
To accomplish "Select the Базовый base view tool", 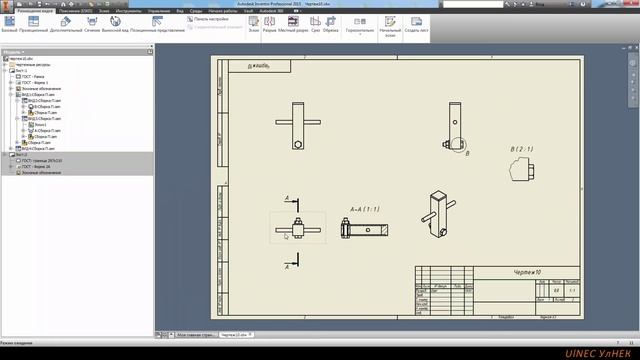I will coord(9,24).
